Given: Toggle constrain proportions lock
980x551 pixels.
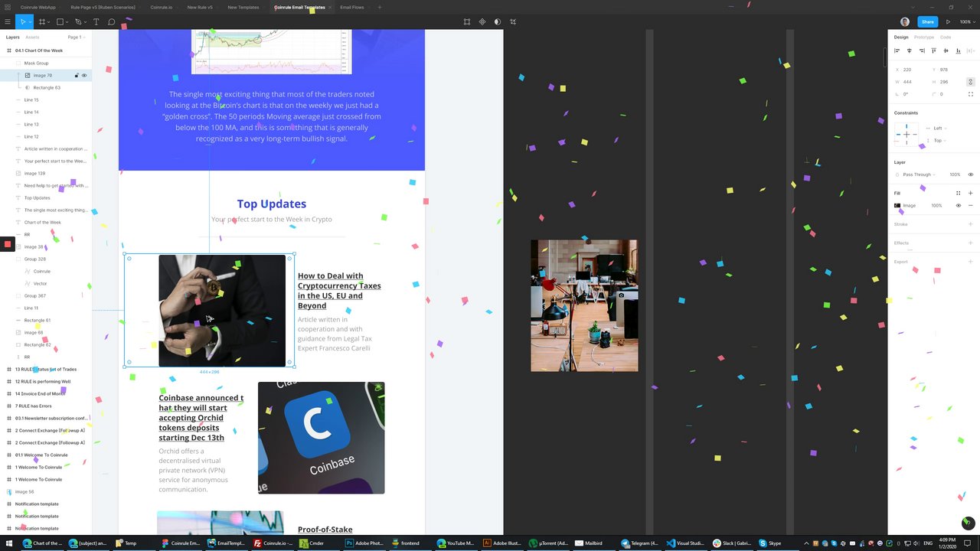Looking at the screenshot, I should 971,82.
